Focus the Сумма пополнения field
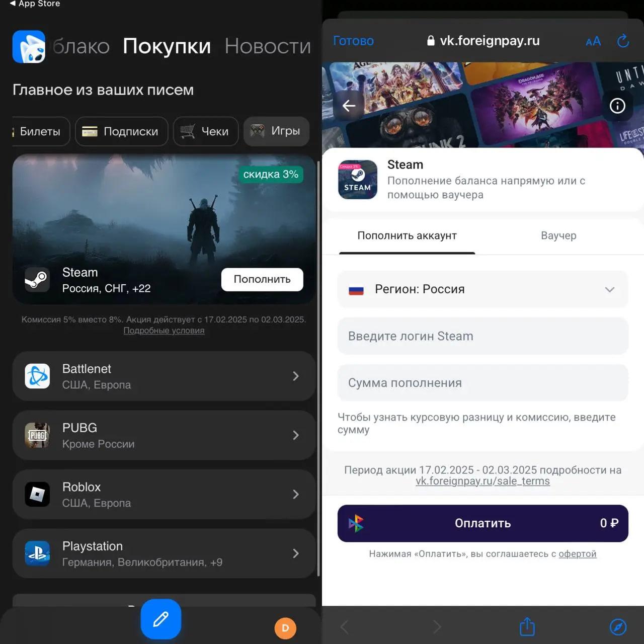 483,383
